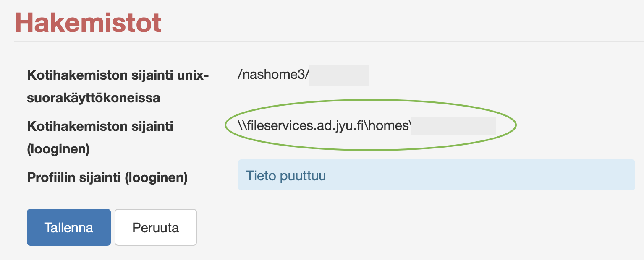
Task: Click inside the green highlight ellipse
Action: (x=372, y=125)
